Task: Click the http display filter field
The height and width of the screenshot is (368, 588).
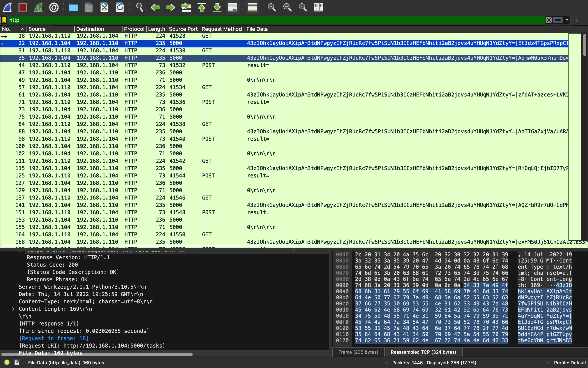Action: [276, 20]
